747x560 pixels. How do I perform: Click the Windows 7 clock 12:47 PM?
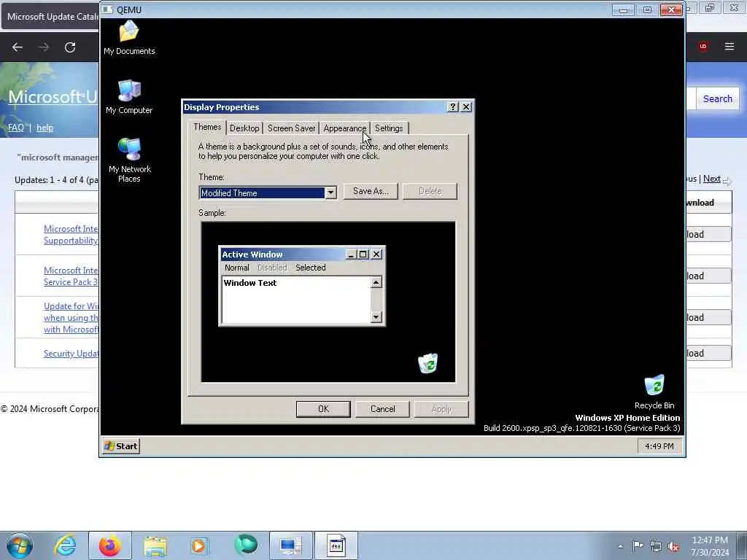pyautogui.click(x=710, y=546)
